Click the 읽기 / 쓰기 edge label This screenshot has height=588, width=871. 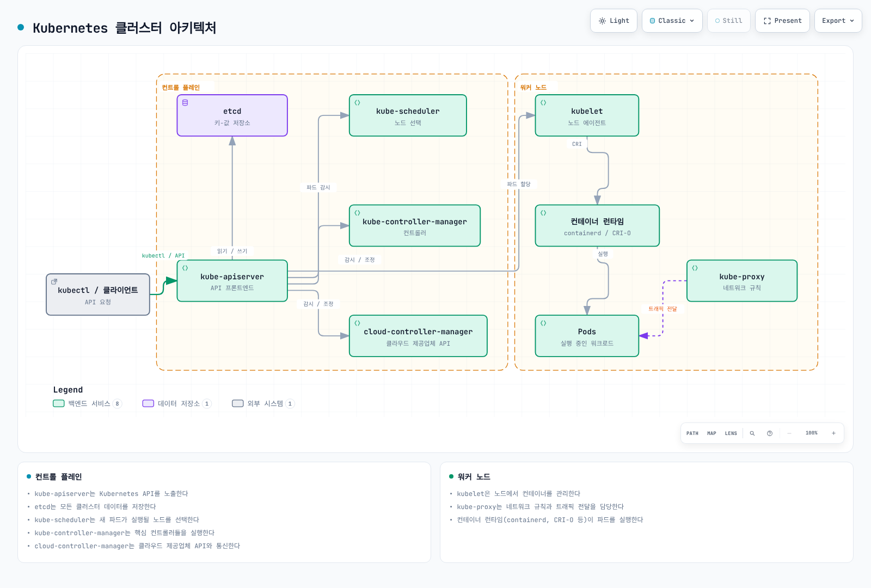point(232,251)
